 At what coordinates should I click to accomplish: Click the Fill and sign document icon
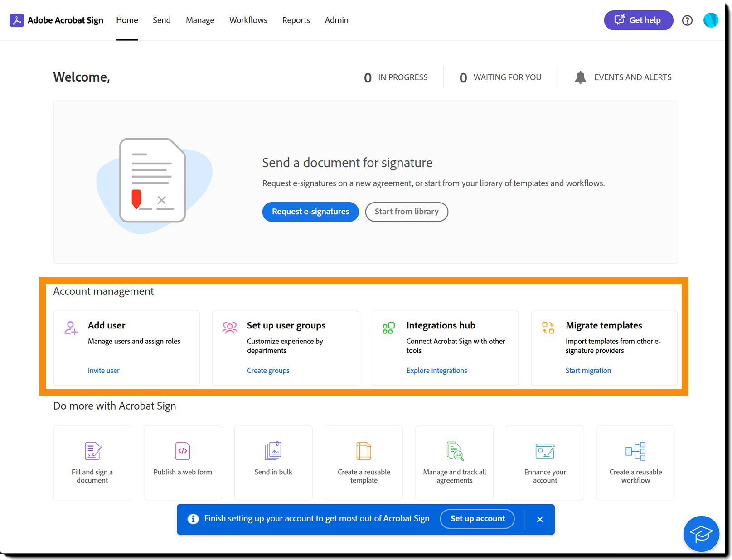click(93, 451)
